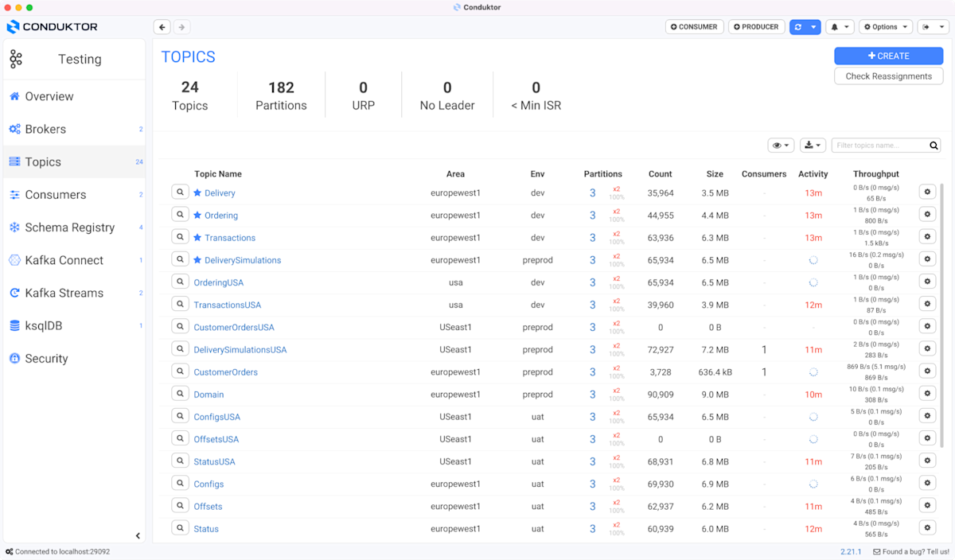The width and height of the screenshot is (955, 560).
Task: Click the magnifier icon for Domain topic
Action: (x=180, y=394)
